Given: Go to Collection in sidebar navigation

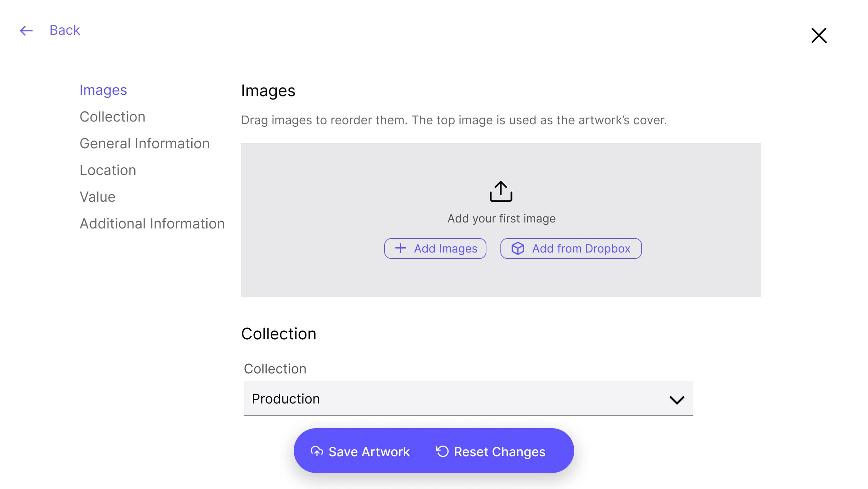Looking at the screenshot, I should pyautogui.click(x=112, y=117).
